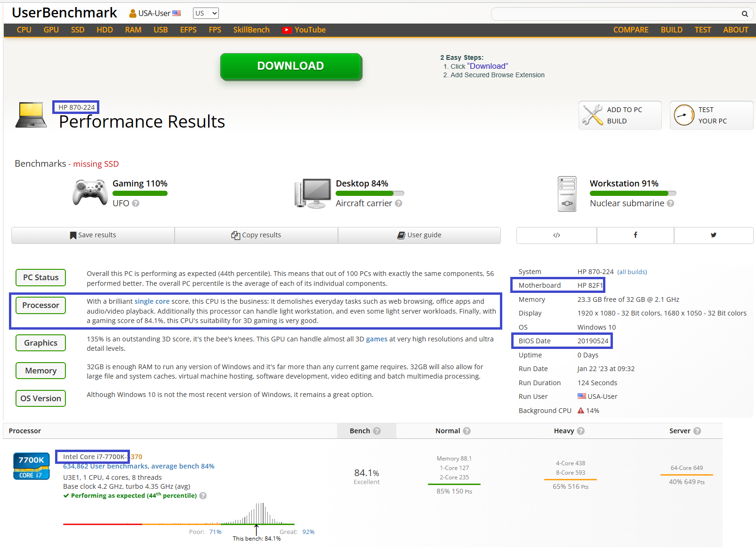The width and height of the screenshot is (756, 550).
Task: Click the Workstation 91% progress bar
Action: (633, 193)
